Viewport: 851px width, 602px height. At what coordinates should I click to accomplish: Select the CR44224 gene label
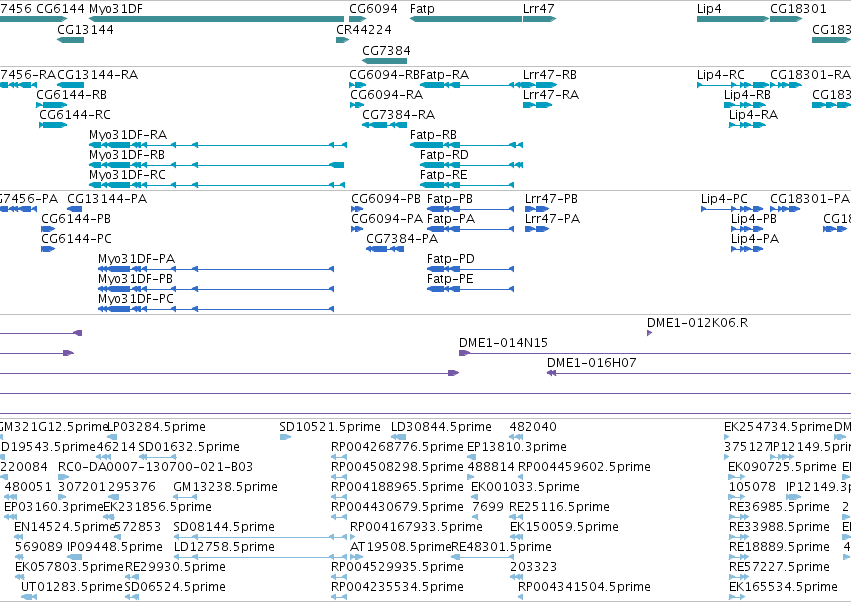(364, 29)
